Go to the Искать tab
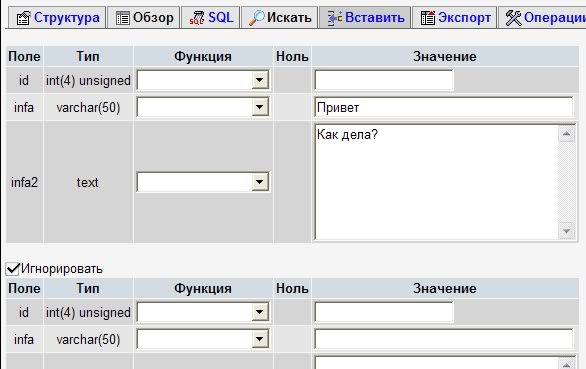The height and width of the screenshot is (369, 586). 280,18
